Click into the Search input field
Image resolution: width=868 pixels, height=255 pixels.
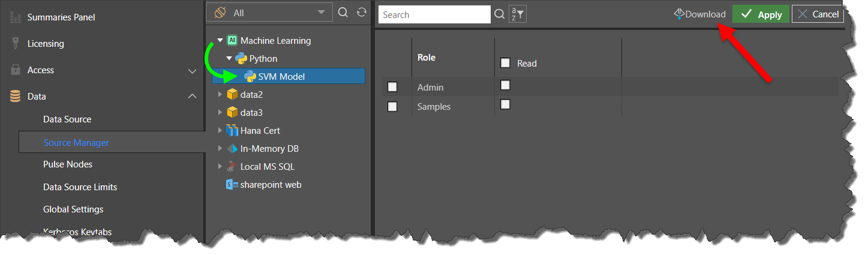434,14
